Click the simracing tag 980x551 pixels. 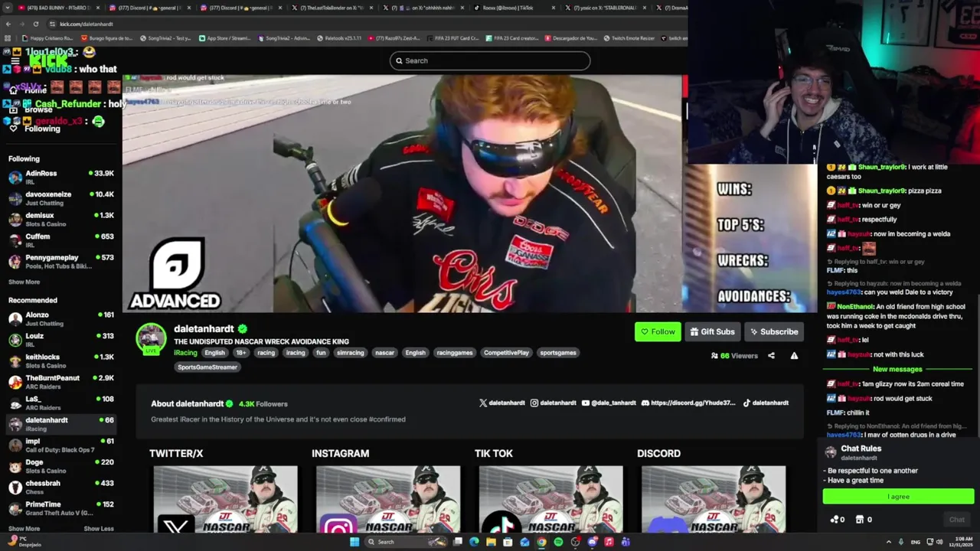[x=351, y=353]
